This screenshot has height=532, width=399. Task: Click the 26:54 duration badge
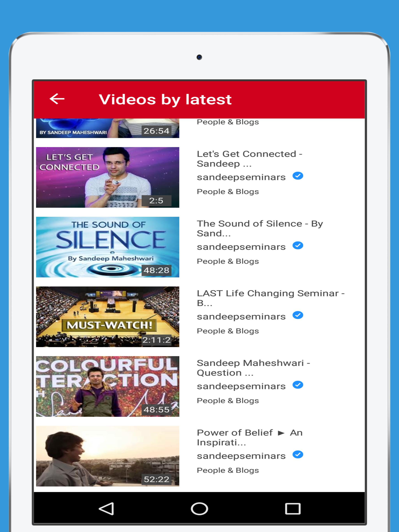pos(156,131)
